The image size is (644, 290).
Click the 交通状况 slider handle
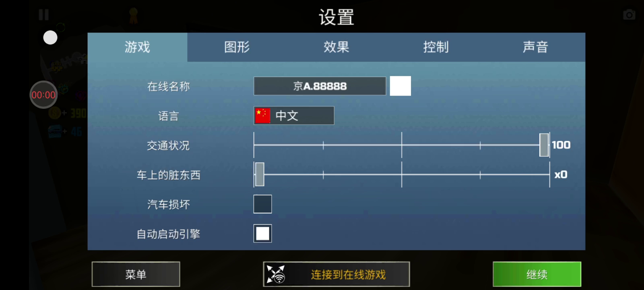tap(544, 145)
